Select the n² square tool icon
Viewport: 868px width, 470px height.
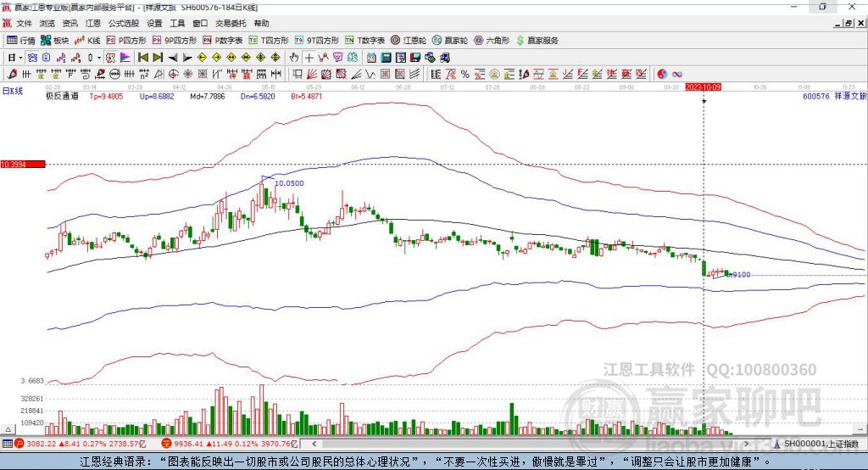(x=144, y=75)
